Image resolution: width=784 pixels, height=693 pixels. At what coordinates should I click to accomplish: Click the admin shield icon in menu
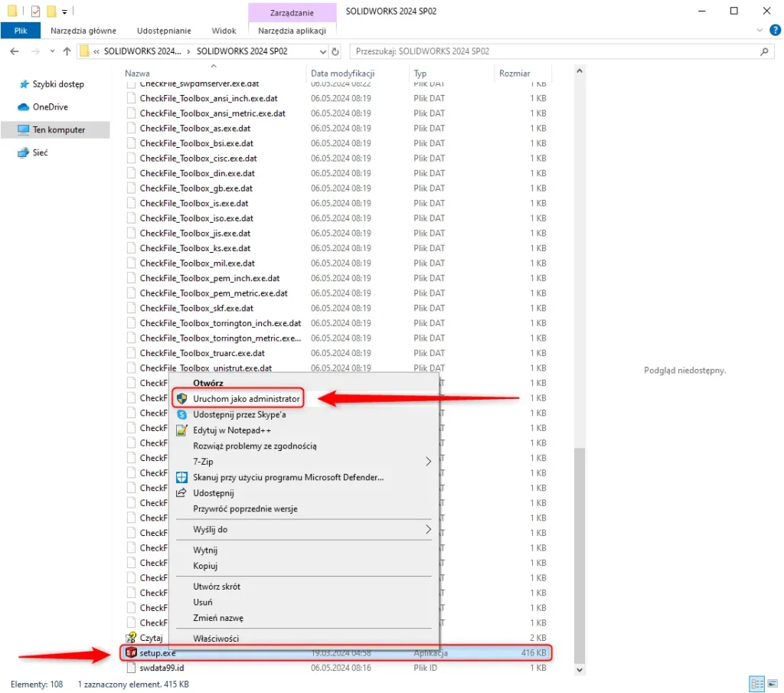[x=182, y=398]
